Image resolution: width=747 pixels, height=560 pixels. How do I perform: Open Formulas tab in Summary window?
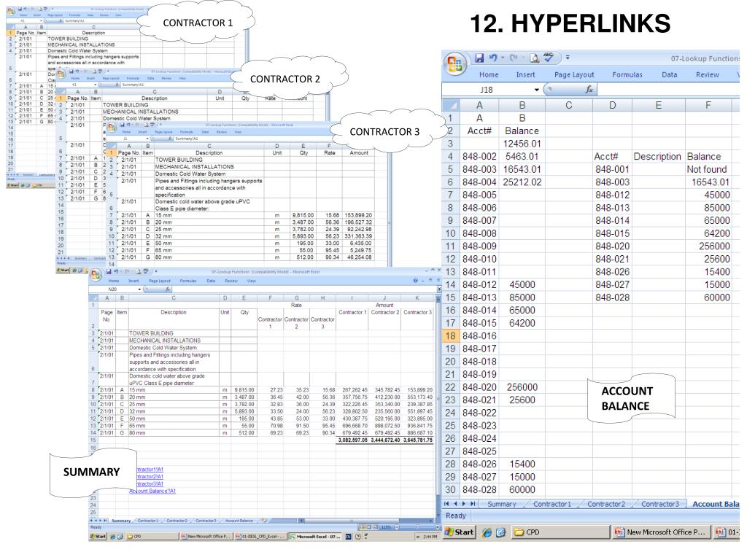pos(187,281)
